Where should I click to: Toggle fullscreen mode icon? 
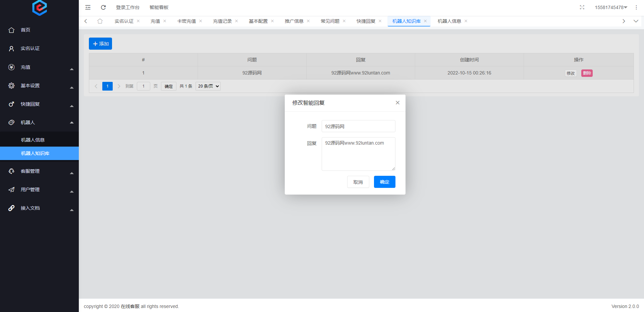[x=582, y=7]
